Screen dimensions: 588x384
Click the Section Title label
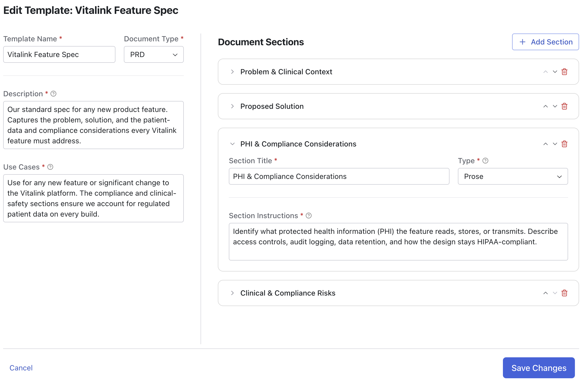click(250, 161)
